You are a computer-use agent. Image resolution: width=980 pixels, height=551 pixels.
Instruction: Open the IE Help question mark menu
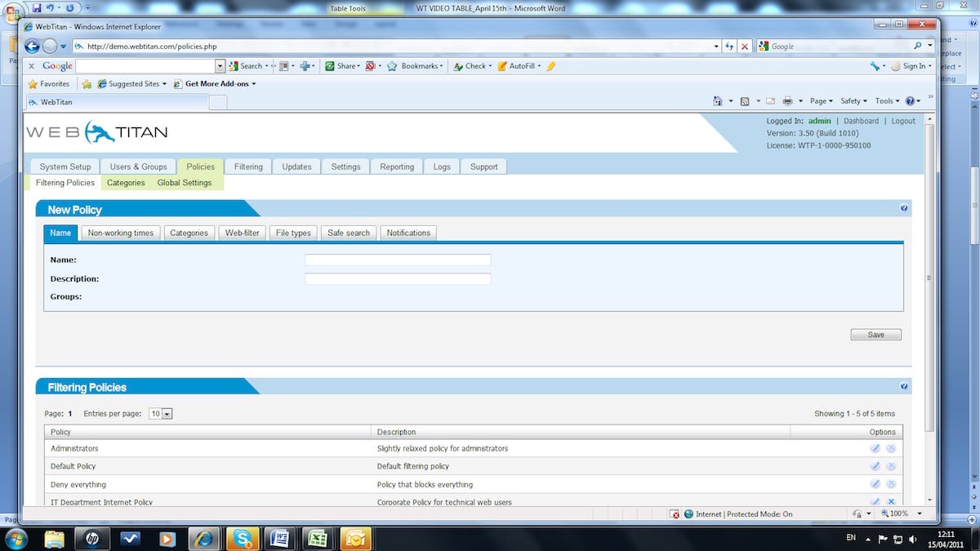pyautogui.click(x=912, y=101)
